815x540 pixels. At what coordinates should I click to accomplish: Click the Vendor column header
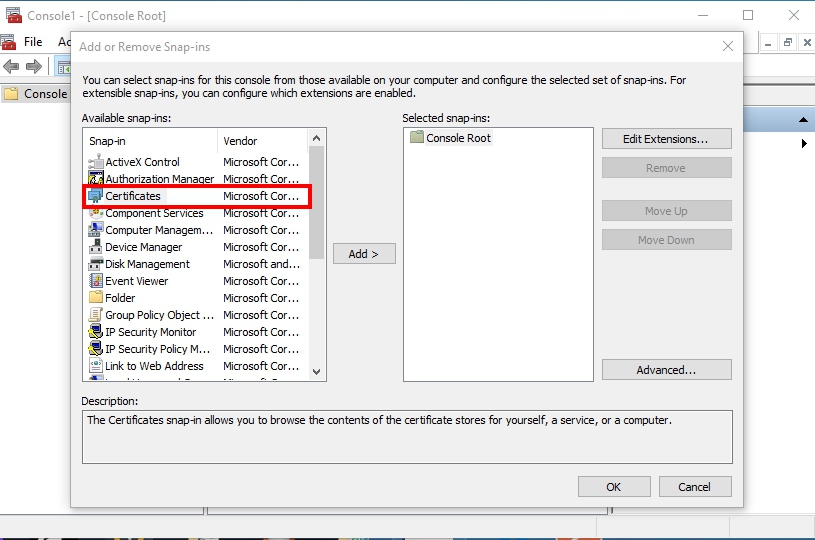[262, 141]
